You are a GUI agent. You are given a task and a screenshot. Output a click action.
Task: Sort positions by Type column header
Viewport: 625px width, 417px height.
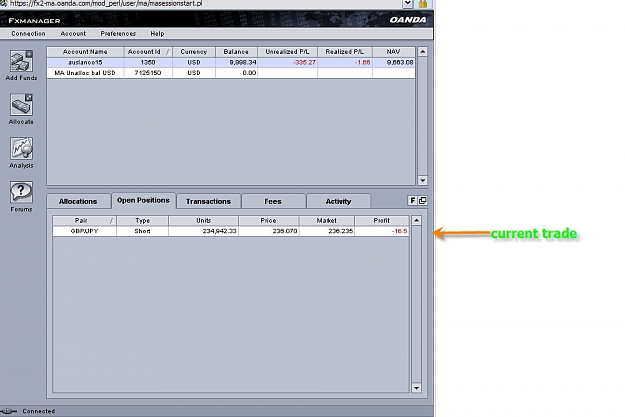point(142,220)
